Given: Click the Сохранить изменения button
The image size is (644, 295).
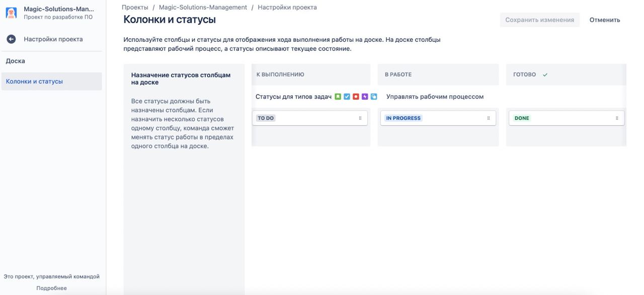Looking at the screenshot, I should tap(540, 20).
